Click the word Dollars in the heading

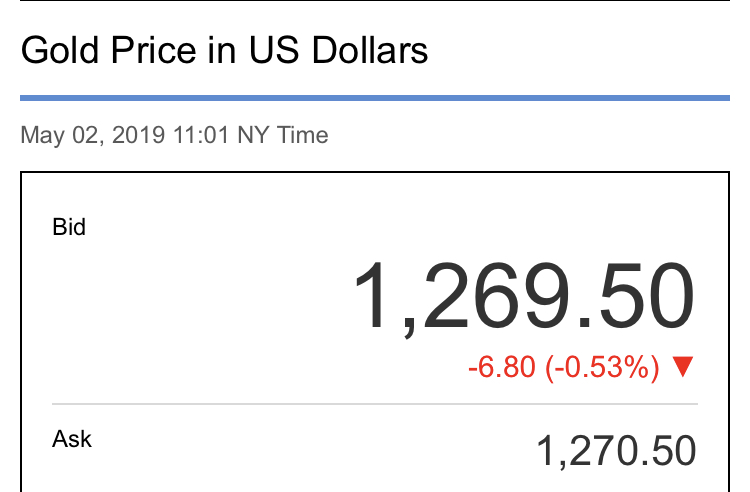370,50
